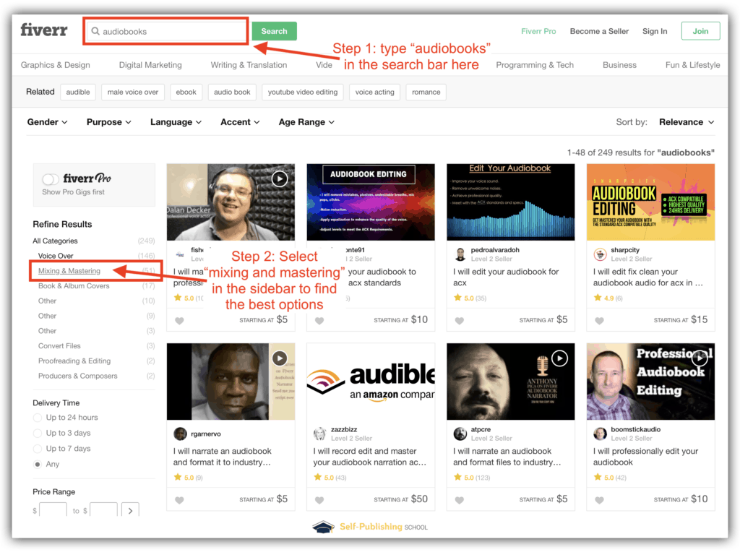Viewport: 740px width, 560px height.
Task: Select Up to 3 days delivery
Action: point(38,433)
